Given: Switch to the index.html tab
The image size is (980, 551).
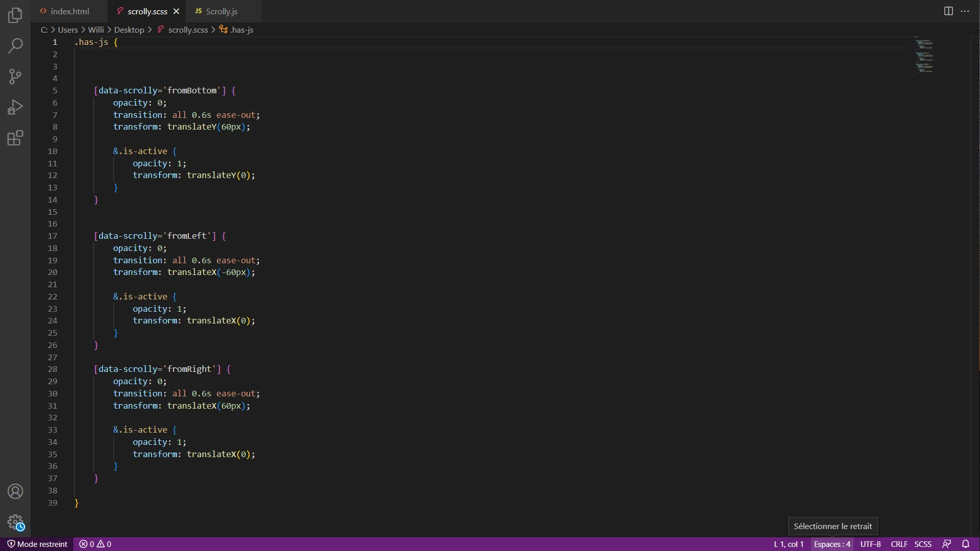Looking at the screenshot, I should 69,11.
